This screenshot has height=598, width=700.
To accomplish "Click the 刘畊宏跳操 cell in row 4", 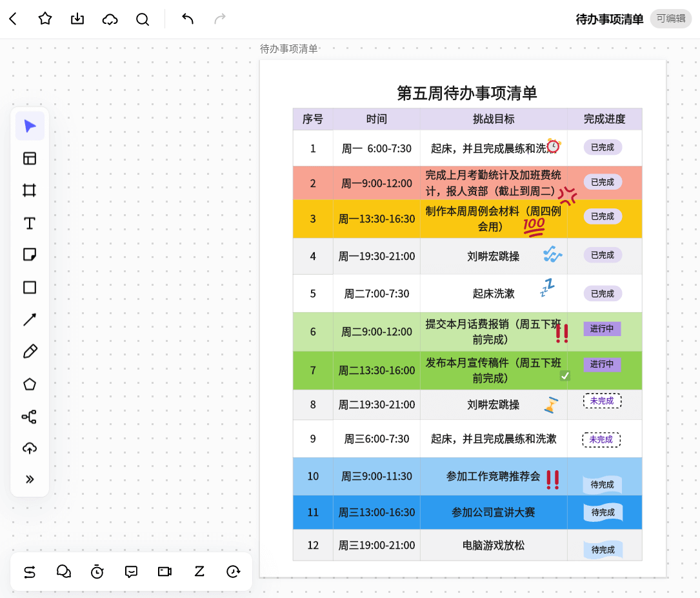I will pos(494,256).
